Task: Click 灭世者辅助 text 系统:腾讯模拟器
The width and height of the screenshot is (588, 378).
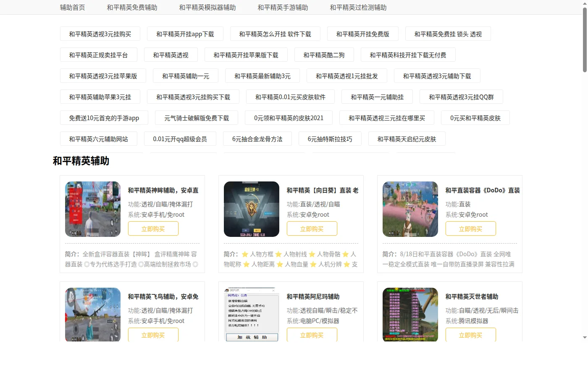Action: (467, 321)
